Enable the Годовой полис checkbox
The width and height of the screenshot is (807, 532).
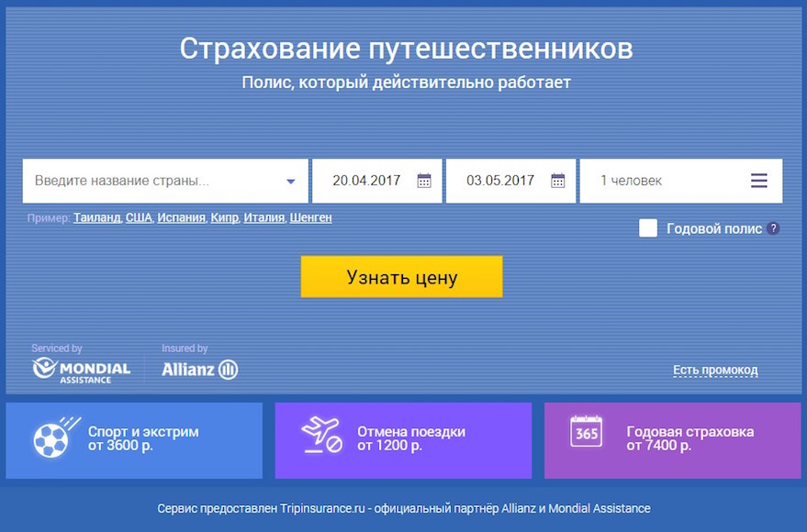point(648,228)
